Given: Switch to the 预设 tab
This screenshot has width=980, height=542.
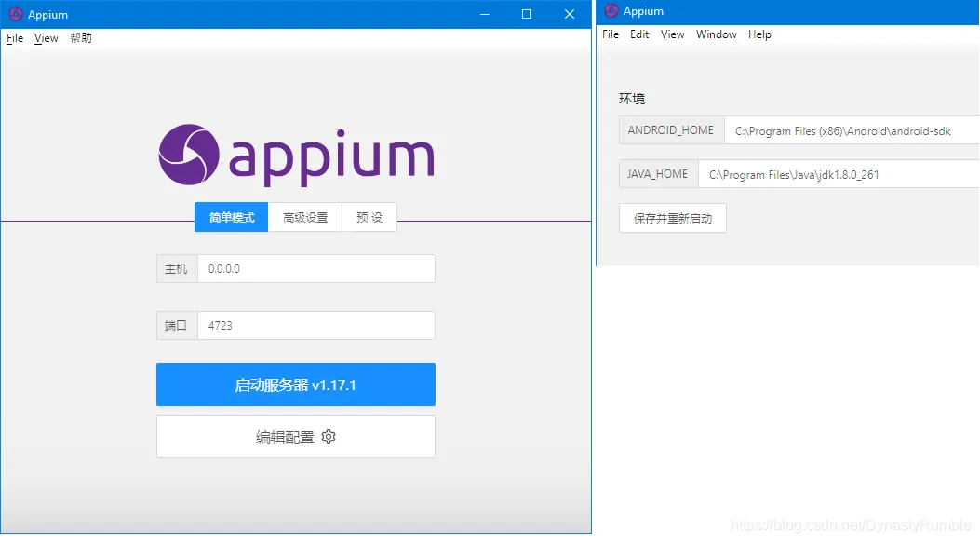Looking at the screenshot, I should point(369,218).
